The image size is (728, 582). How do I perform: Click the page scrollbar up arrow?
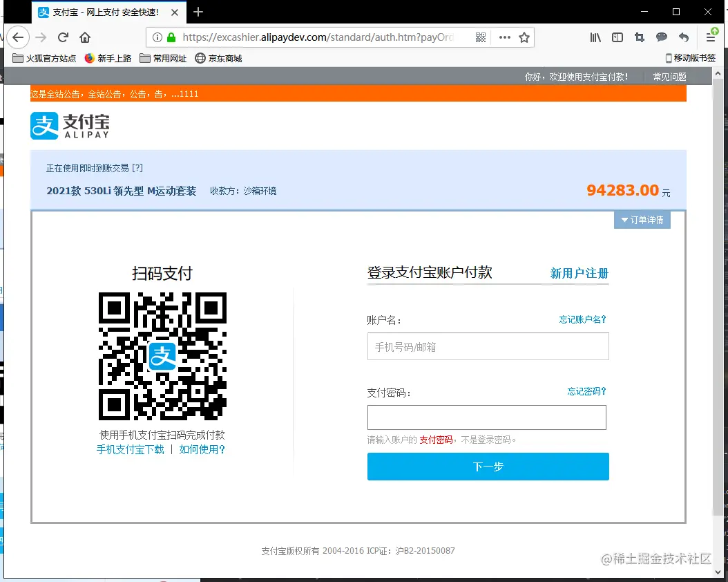tap(718, 73)
